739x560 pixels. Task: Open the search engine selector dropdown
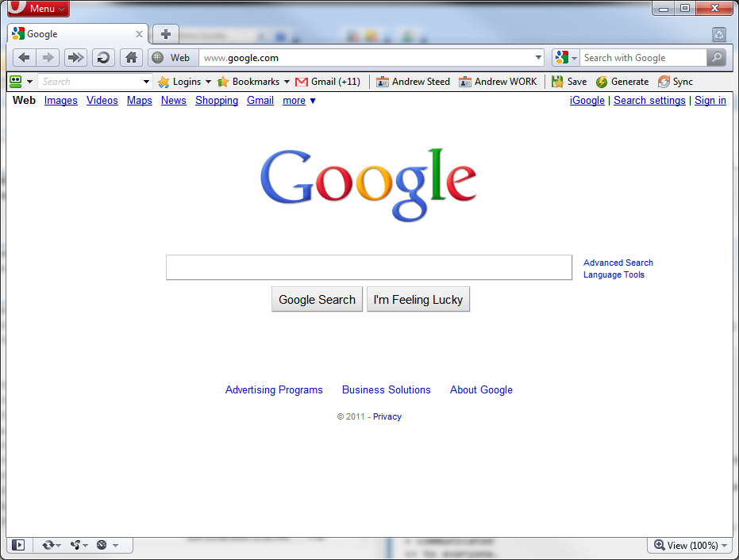565,57
